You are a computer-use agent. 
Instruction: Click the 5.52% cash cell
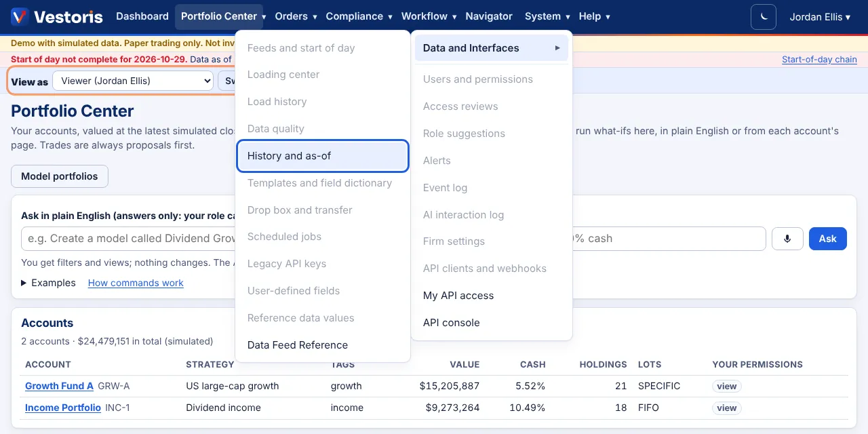[530, 386]
